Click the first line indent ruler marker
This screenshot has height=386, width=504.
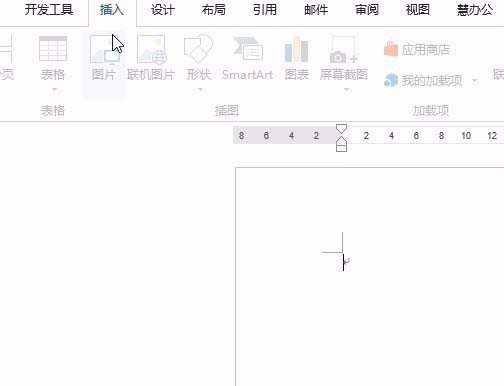coord(341,129)
